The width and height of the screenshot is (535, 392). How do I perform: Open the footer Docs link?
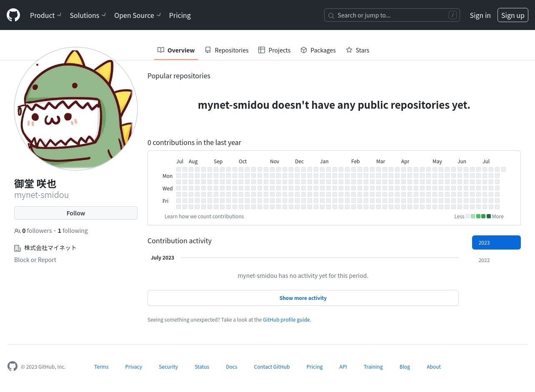coord(231,367)
